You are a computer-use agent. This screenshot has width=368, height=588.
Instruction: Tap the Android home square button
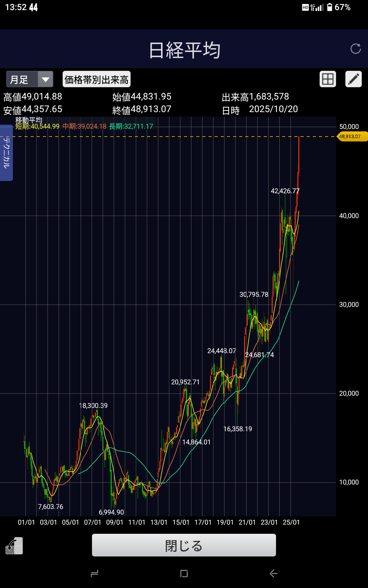click(x=184, y=574)
